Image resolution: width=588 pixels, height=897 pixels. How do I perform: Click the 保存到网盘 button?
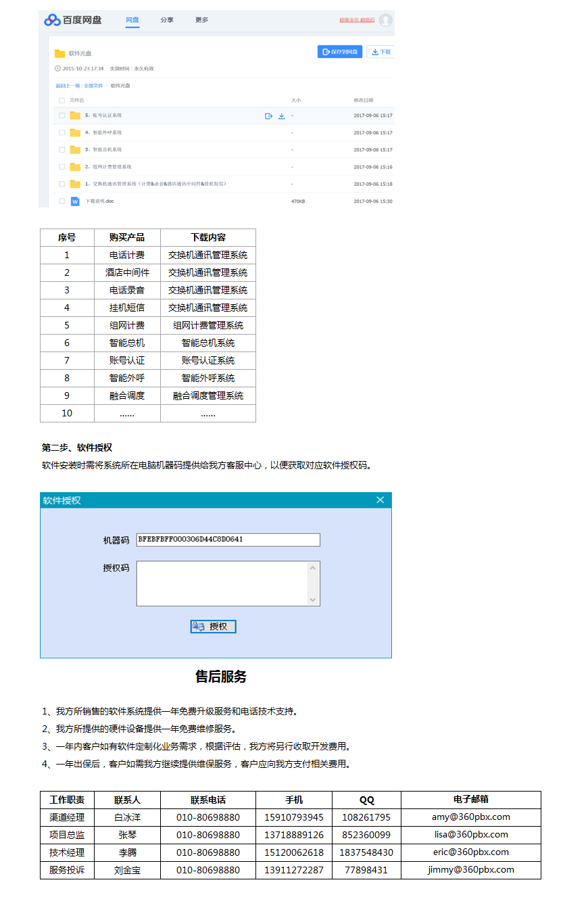point(340,52)
